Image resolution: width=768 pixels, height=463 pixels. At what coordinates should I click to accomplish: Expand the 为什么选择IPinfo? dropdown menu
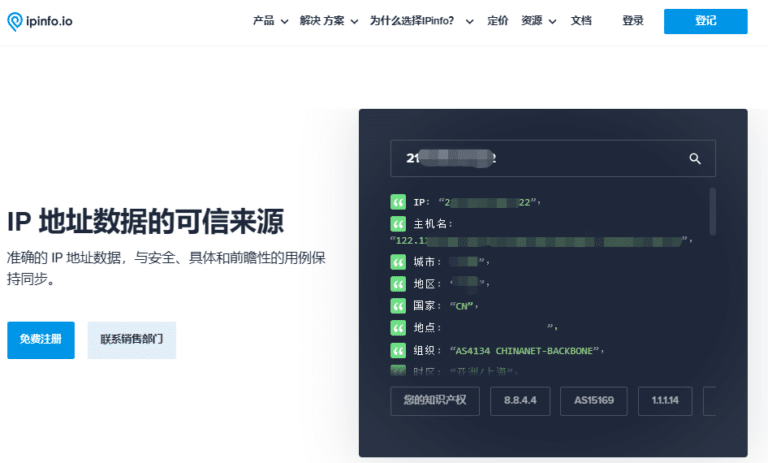pos(421,21)
